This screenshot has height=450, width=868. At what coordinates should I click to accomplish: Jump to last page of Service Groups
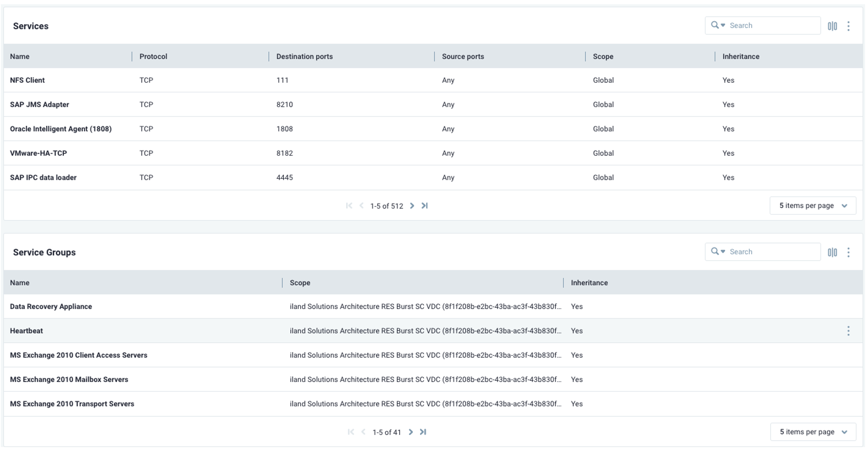[x=423, y=432]
